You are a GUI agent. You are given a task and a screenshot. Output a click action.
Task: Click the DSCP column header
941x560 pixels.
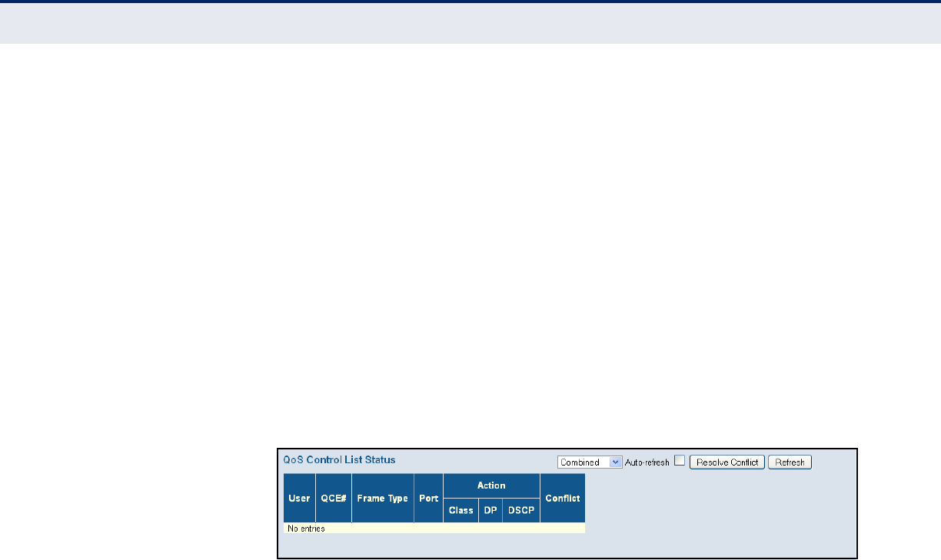[521, 511]
